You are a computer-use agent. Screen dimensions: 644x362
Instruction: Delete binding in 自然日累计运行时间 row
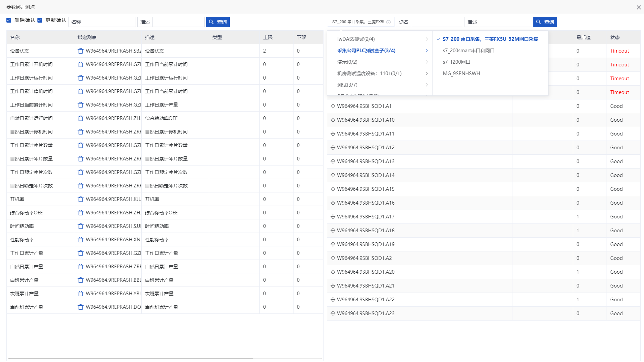80,118
